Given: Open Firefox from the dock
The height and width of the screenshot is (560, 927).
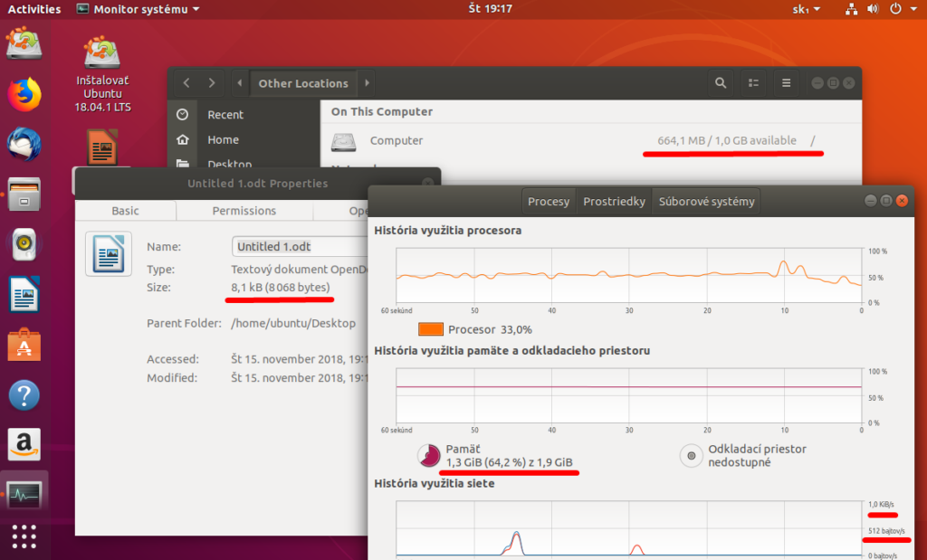Looking at the screenshot, I should [x=24, y=93].
